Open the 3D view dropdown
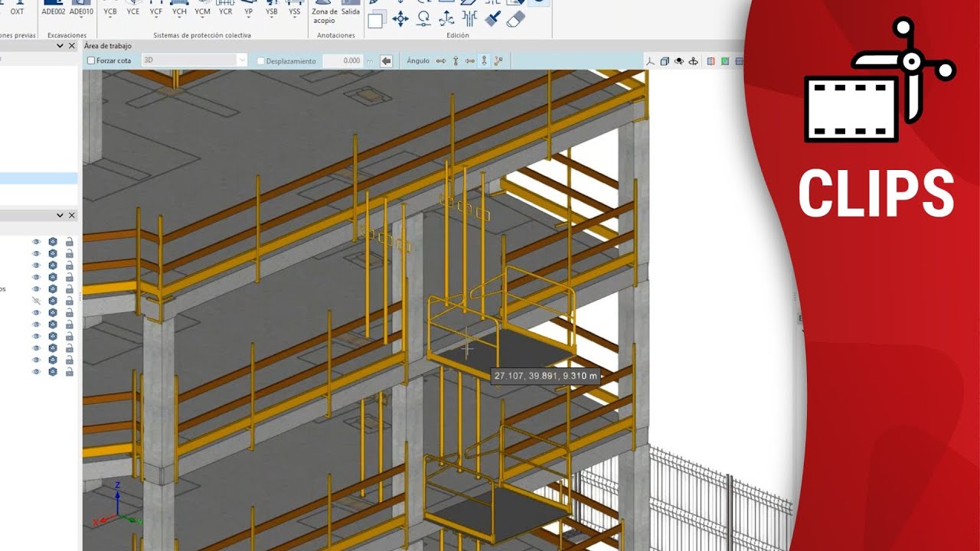 [x=242, y=60]
